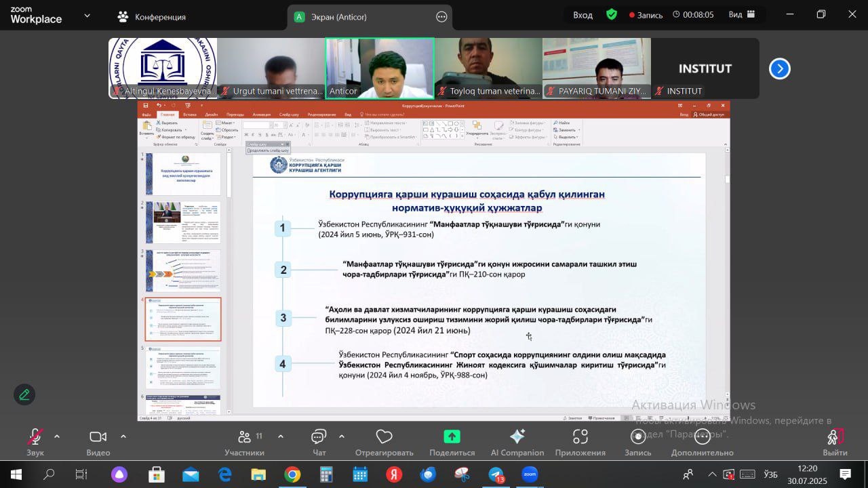Click the Вход sign-in button

pyautogui.click(x=583, y=15)
